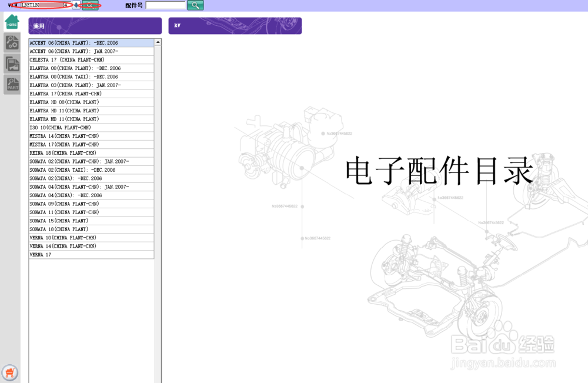This screenshot has height=383, width=588.
Task: Open the PART search icon in sidebar
Action: 12,84
